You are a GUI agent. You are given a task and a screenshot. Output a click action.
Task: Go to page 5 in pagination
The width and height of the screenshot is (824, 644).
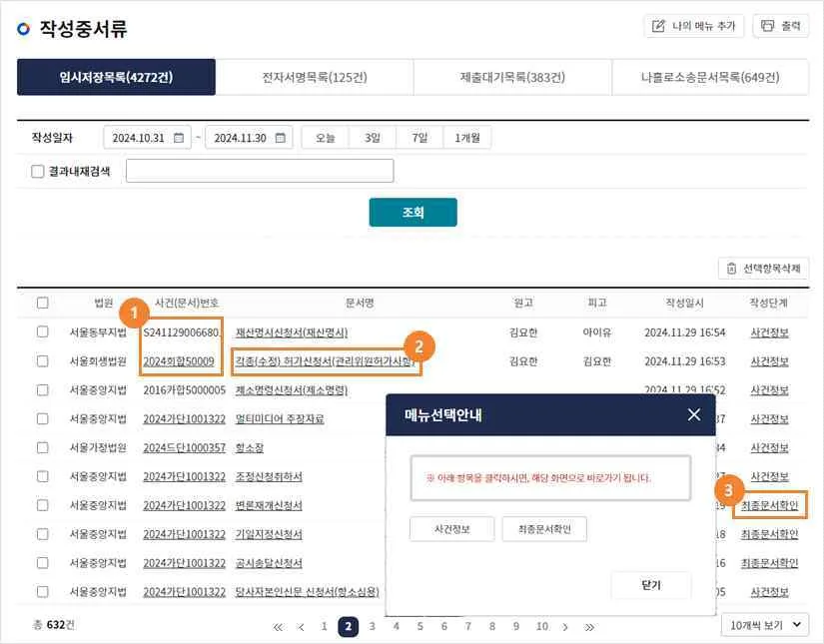click(x=419, y=626)
